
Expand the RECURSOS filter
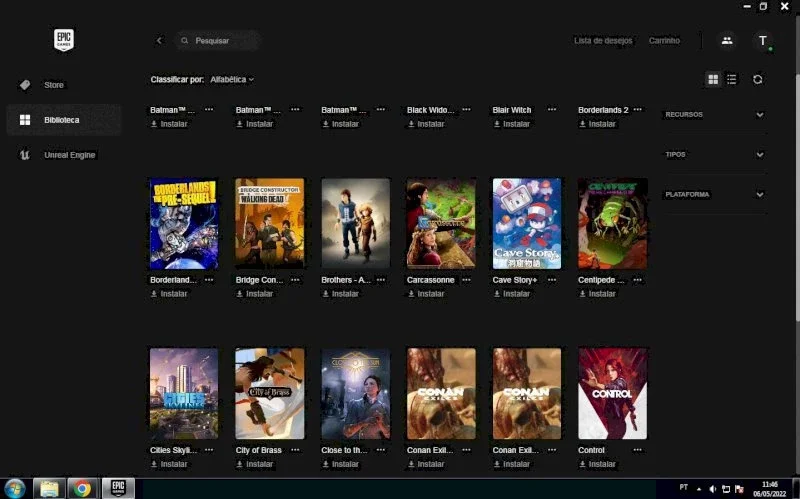pos(714,114)
